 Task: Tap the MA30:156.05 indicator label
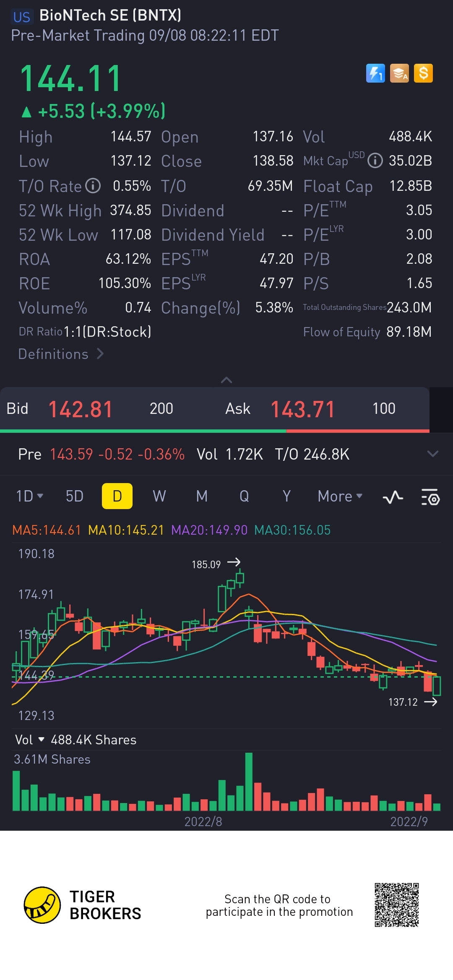point(292,530)
